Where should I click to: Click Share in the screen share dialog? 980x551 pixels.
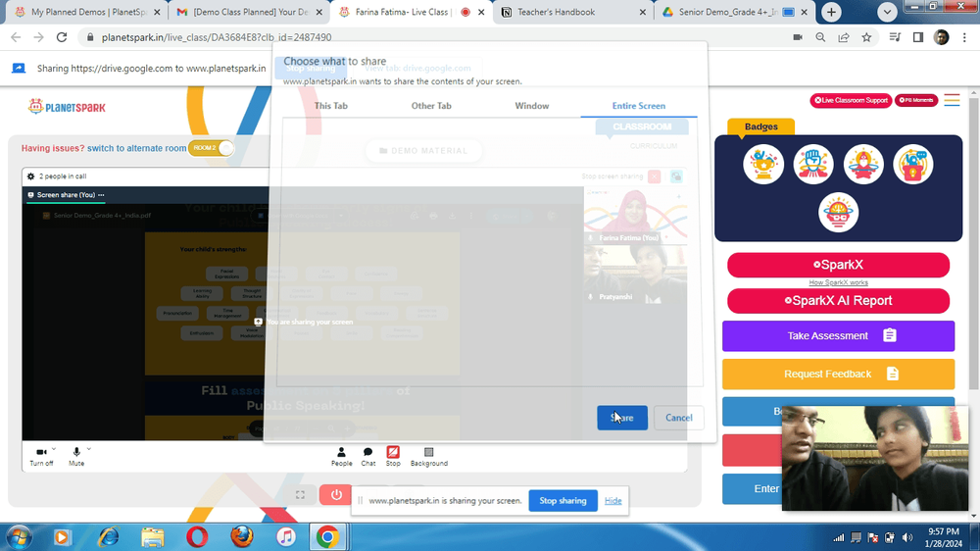pyautogui.click(x=622, y=418)
